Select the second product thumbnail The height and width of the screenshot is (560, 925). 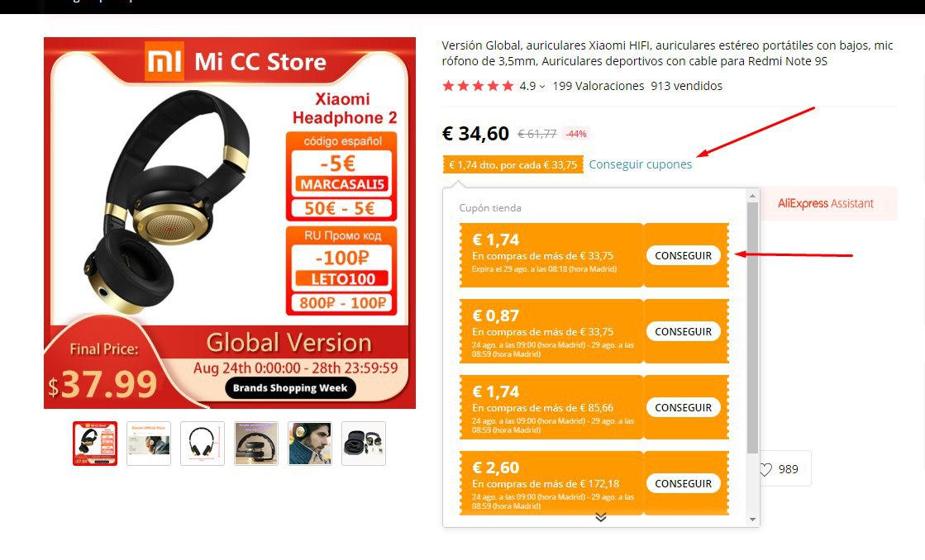click(x=149, y=444)
